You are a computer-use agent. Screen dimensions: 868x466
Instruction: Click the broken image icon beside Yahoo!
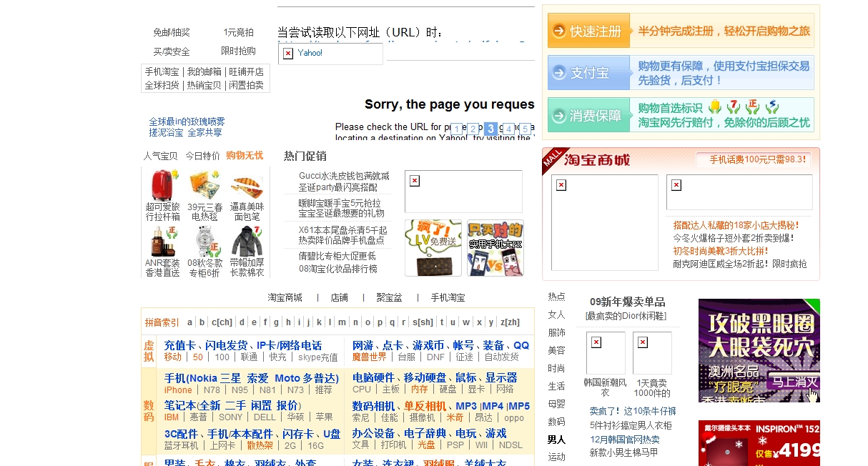(x=288, y=54)
